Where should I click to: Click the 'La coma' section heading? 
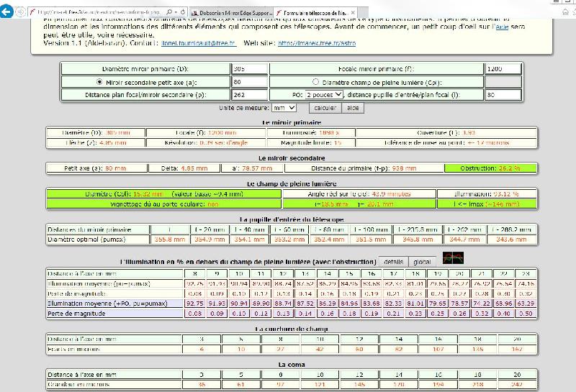coord(292,365)
